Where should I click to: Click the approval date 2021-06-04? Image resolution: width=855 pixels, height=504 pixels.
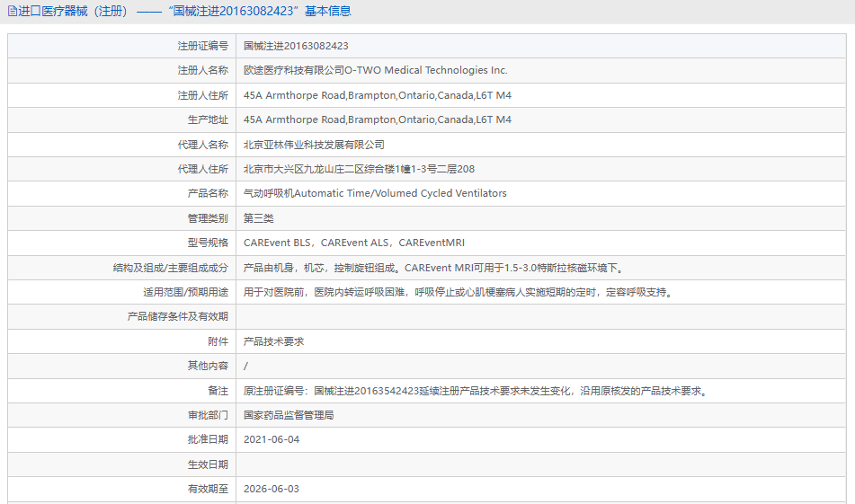click(272, 439)
